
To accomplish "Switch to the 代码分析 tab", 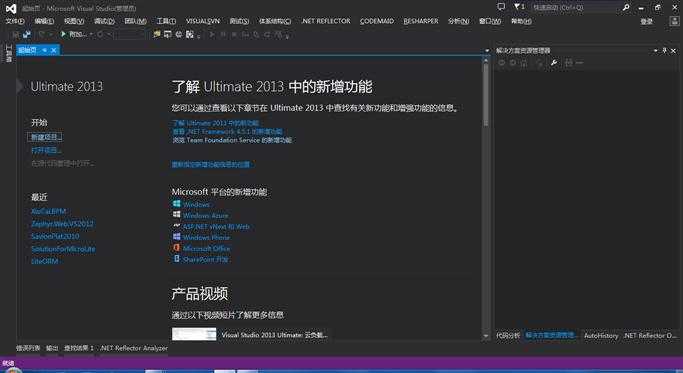I will [508, 336].
